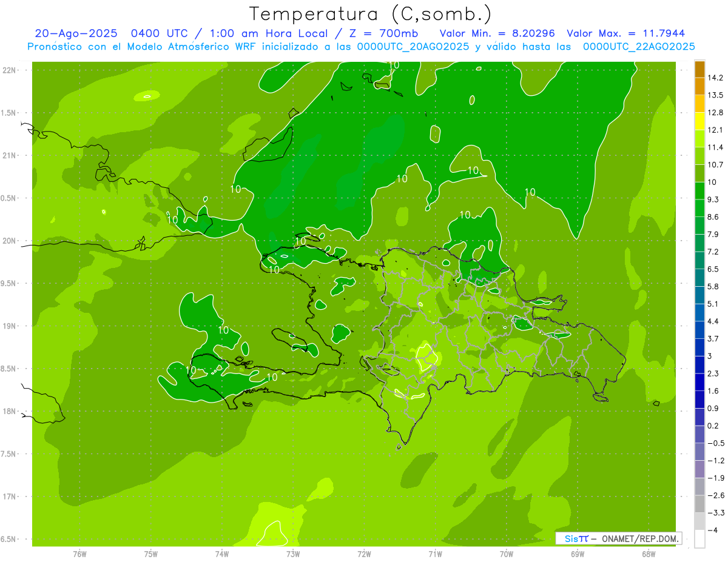The height and width of the screenshot is (562, 728).
Task: Click the '21N' latitude label
Action: pyautogui.click(x=9, y=155)
